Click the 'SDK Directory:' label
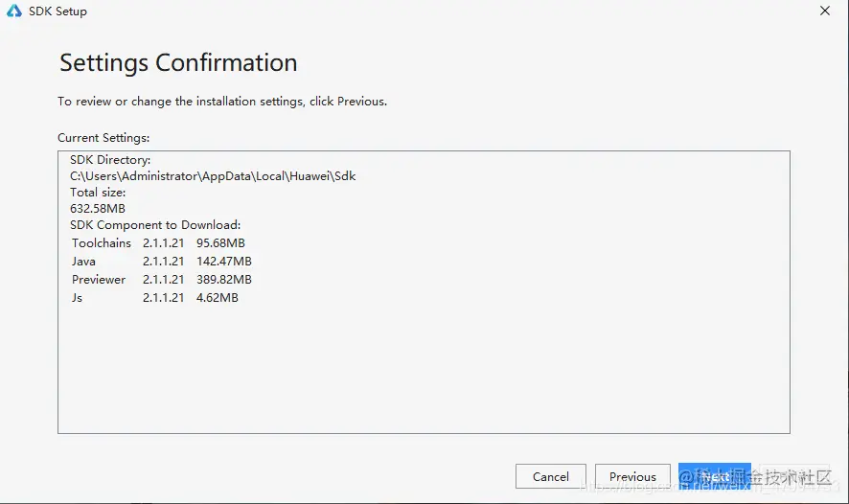This screenshot has width=849, height=504. (110, 160)
